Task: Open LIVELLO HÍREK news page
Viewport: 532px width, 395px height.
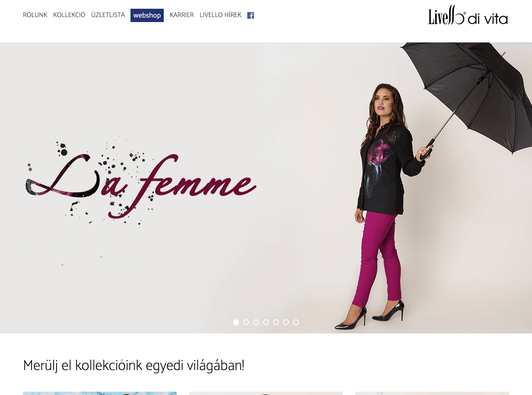Action: (x=220, y=15)
